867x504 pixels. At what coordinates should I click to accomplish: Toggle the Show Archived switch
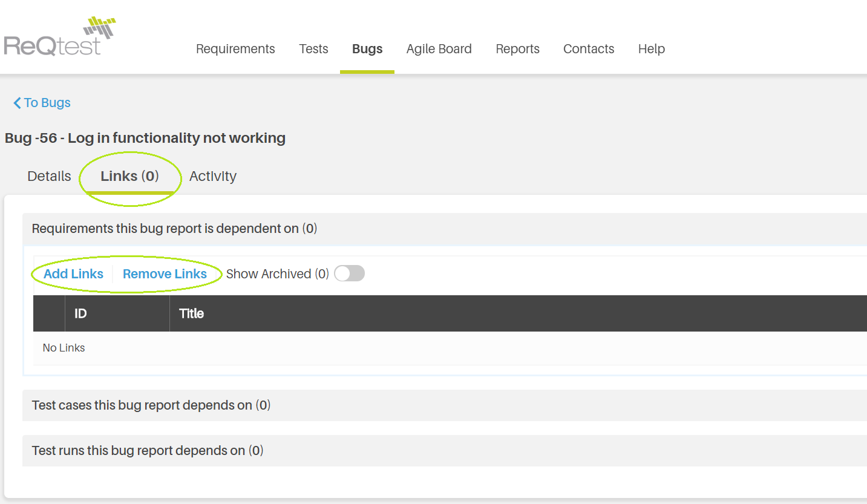click(x=350, y=273)
